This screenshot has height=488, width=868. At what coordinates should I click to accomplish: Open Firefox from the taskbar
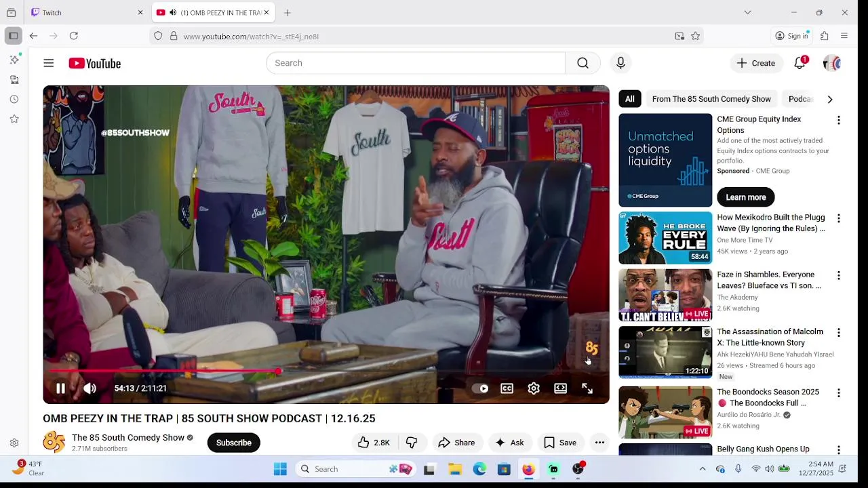pyautogui.click(x=528, y=469)
